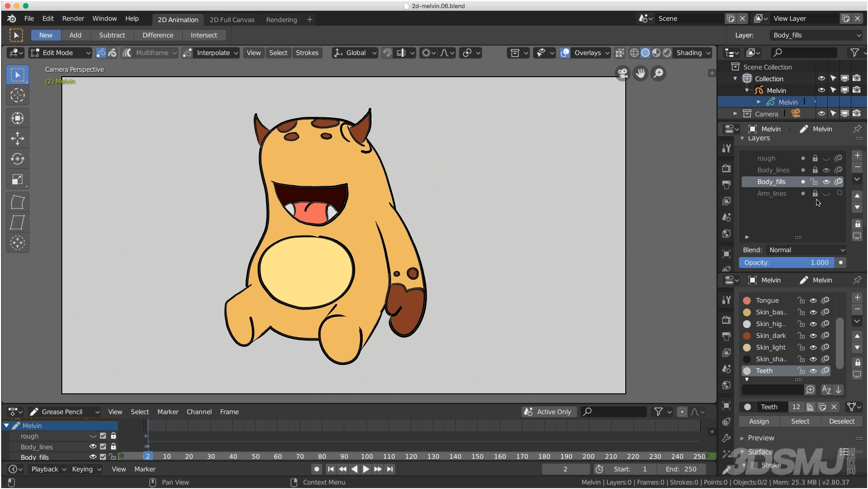The image size is (868, 489).
Task: Open the active Layer Body_fills dropdown
Action: coord(817,35)
